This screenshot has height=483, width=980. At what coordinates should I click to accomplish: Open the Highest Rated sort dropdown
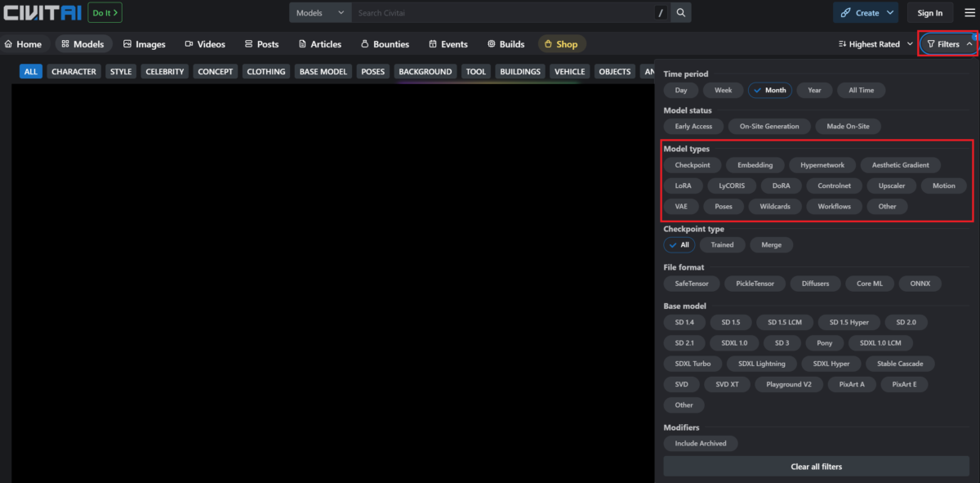(x=874, y=43)
